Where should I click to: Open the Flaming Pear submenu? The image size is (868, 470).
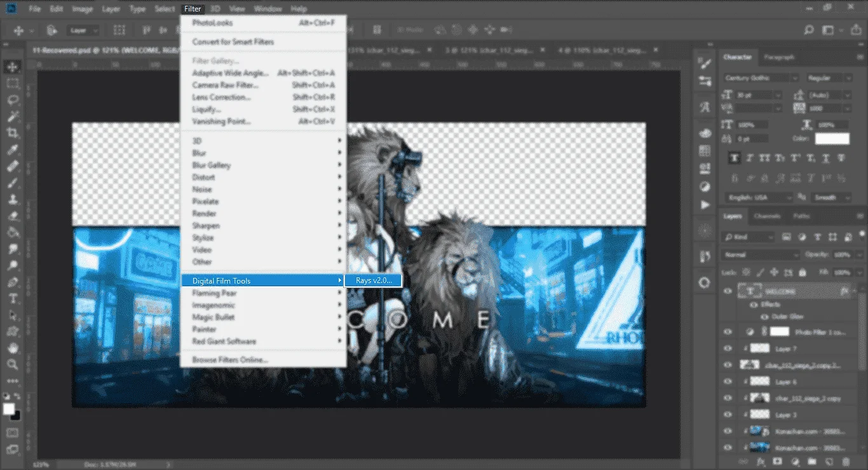[264, 293]
